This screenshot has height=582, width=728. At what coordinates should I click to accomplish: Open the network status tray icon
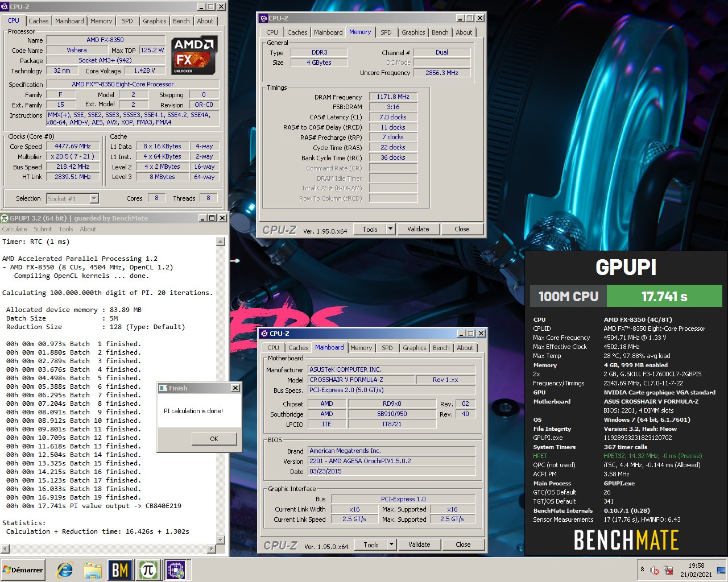[x=669, y=570]
